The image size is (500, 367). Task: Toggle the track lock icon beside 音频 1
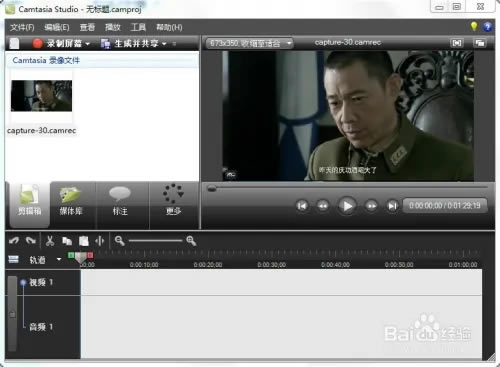[x=12, y=314]
